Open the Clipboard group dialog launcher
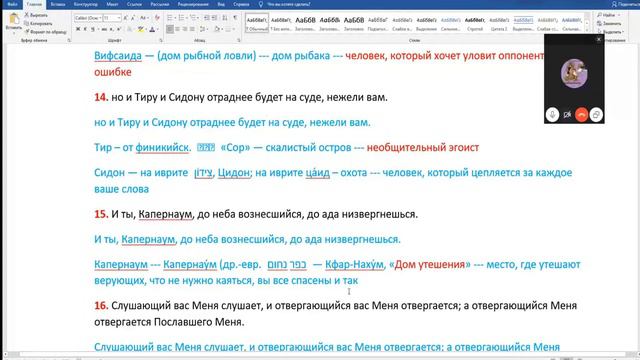 (x=69, y=40)
